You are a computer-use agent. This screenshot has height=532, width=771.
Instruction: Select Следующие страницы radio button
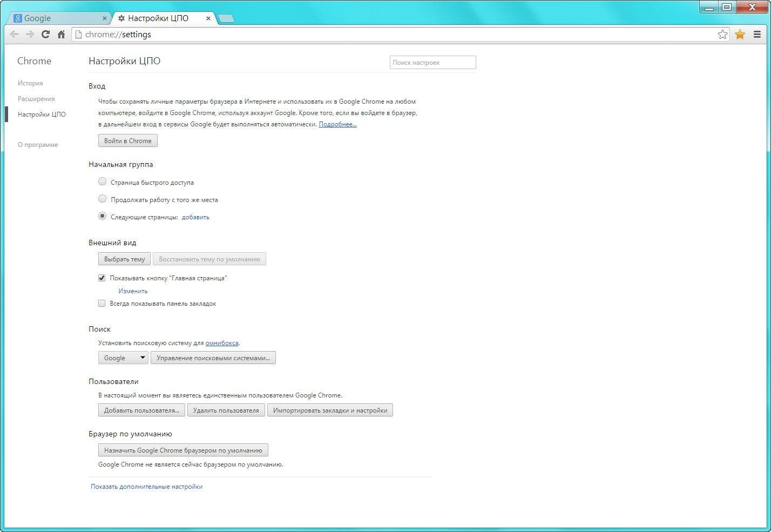pos(102,216)
